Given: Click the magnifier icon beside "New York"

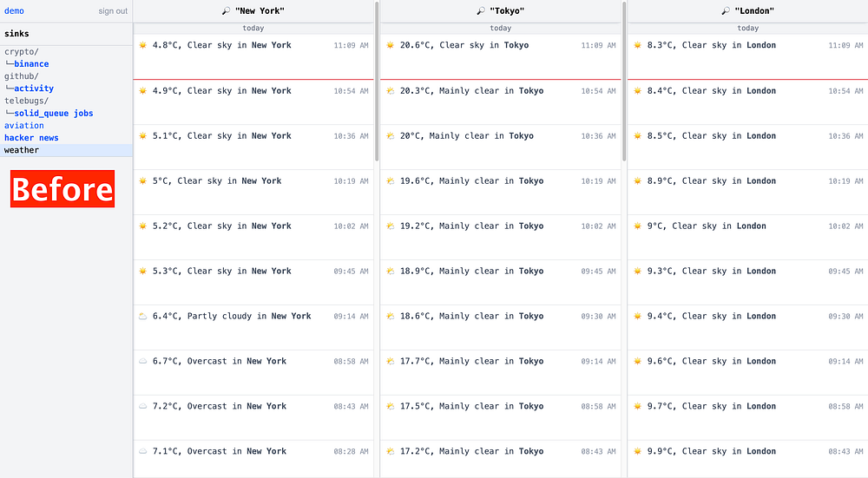Looking at the screenshot, I should click(x=226, y=11).
